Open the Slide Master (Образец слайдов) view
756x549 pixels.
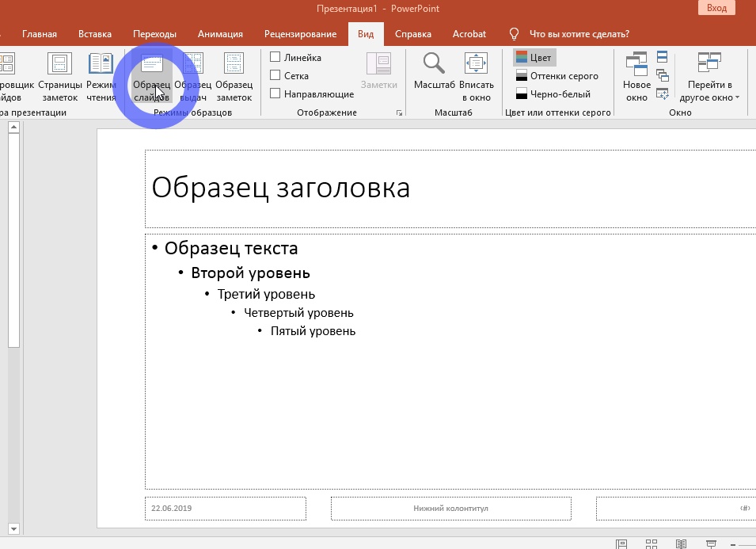point(152,76)
